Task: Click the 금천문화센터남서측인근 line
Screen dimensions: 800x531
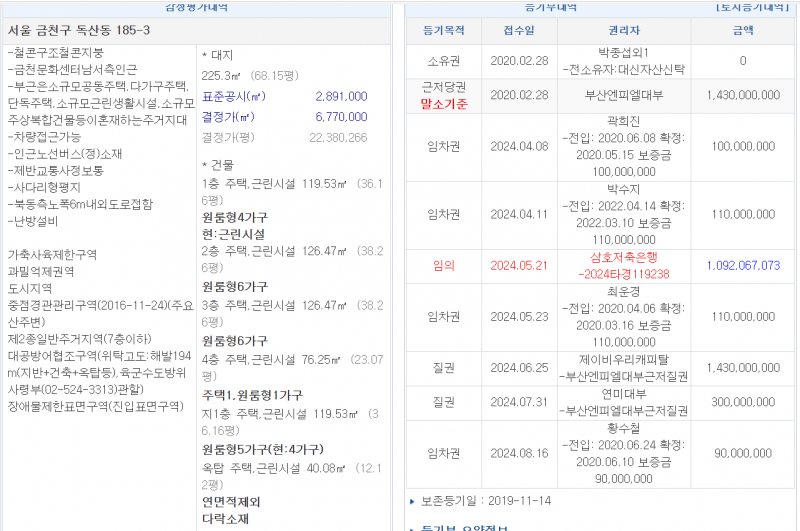Action: click(x=72, y=69)
